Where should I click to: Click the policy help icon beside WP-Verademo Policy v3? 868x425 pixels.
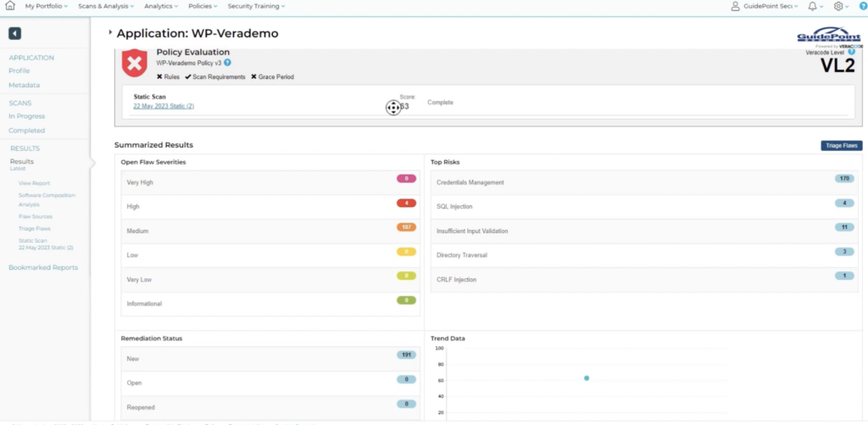[x=227, y=63]
